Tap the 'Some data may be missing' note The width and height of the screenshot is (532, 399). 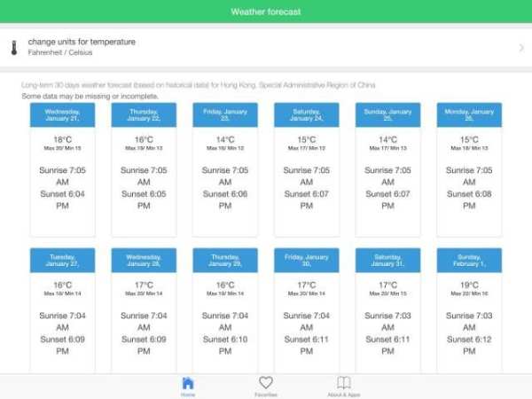[x=90, y=97]
